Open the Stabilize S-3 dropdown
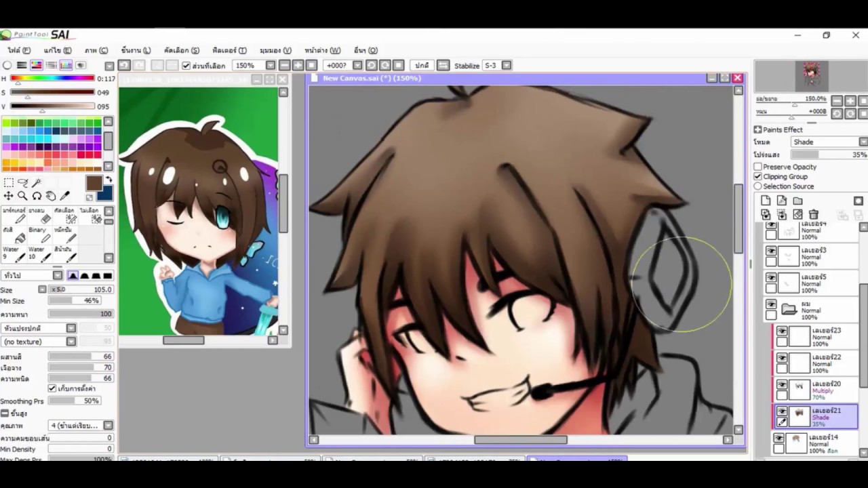The image size is (868, 488). [x=507, y=66]
